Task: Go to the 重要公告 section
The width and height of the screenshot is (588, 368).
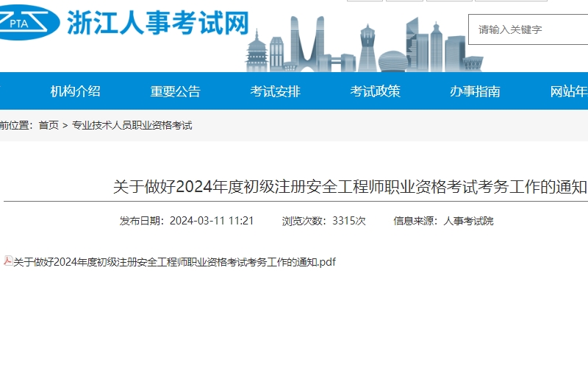Action: [x=175, y=91]
